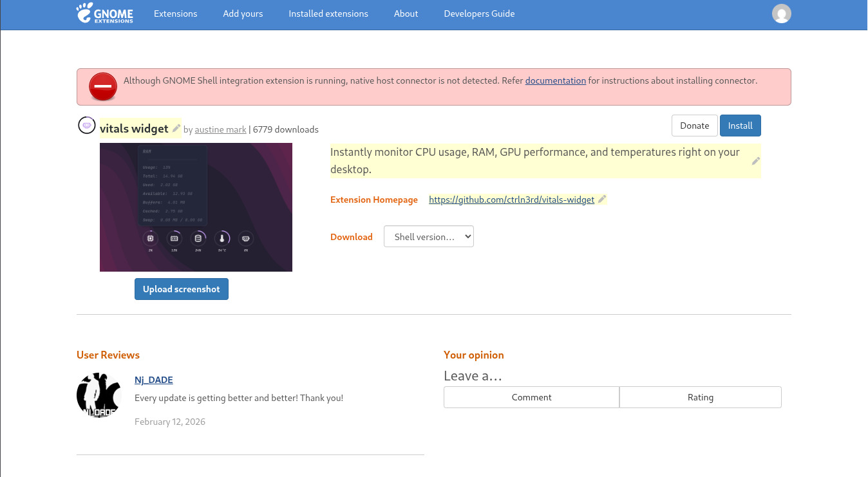868x477 pixels.
Task: Edit the extension description pencil icon
Action: click(x=756, y=161)
